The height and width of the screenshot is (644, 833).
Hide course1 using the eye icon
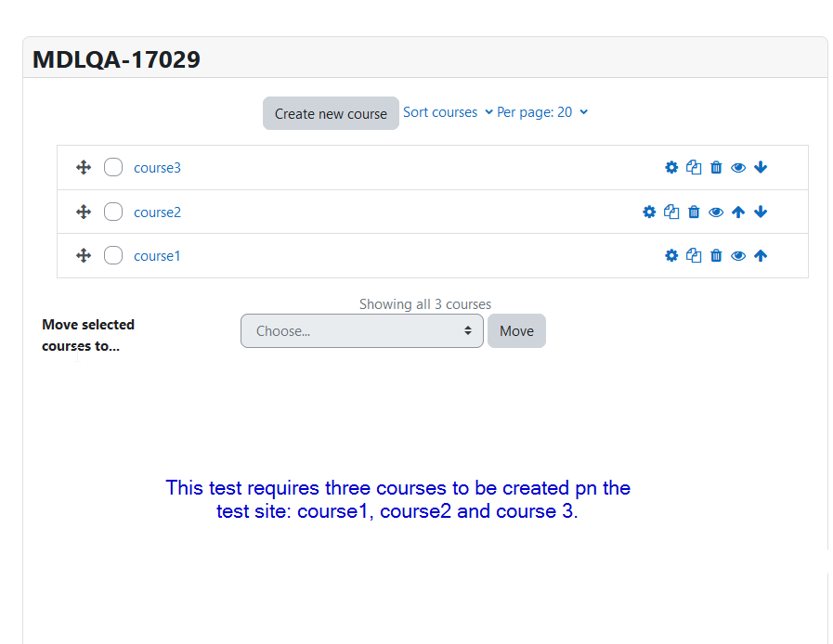[x=738, y=256]
